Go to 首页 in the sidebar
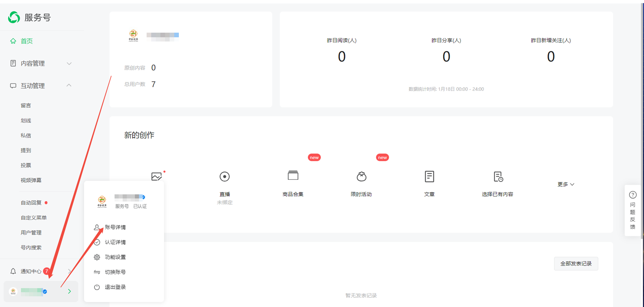The height and width of the screenshot is (307, 644). (x=26, y=41)
